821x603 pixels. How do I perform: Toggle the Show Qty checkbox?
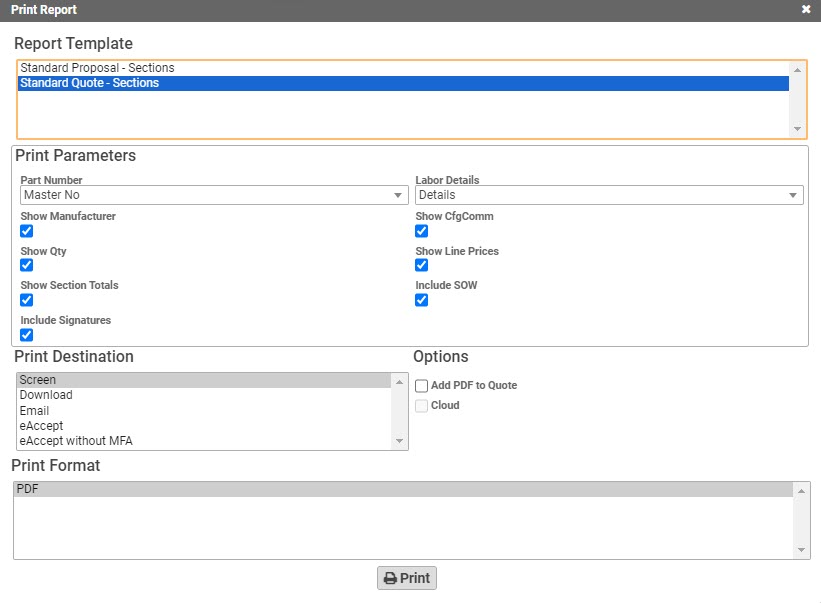[27, 265]
